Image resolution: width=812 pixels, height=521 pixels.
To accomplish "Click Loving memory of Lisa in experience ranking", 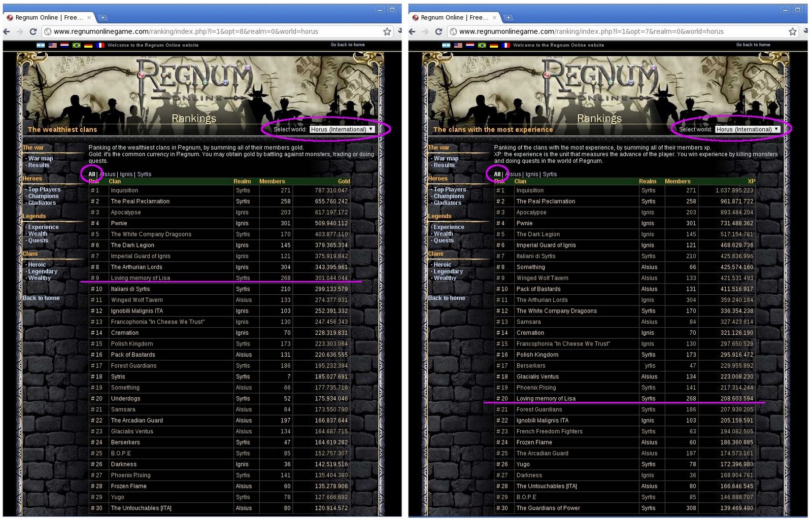I will pos(546,398).
